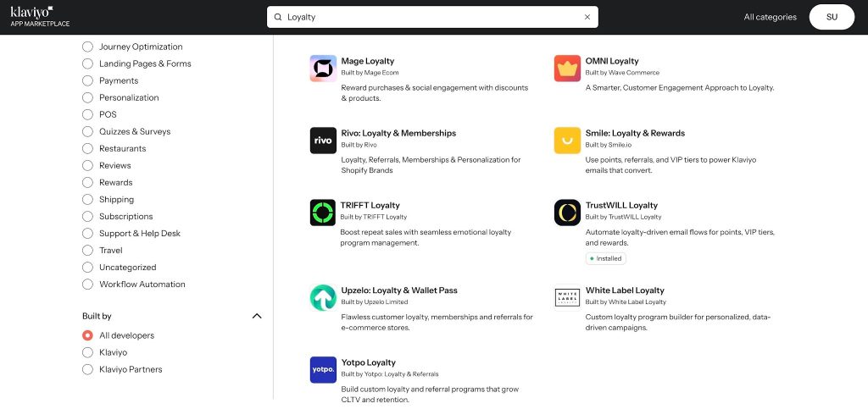Click 'Built by Mage Ecom' text
Image resolution: width=868 pixels, height=420 pixels.
tap(370, 73)
